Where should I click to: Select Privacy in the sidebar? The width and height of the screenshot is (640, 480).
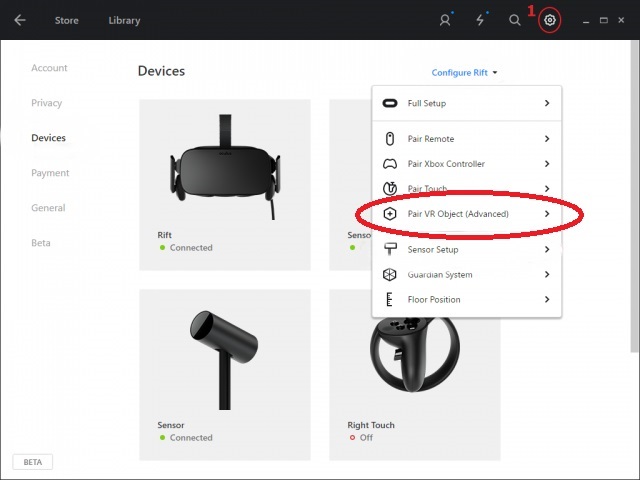pyautogui.click(x=47, y=103)
